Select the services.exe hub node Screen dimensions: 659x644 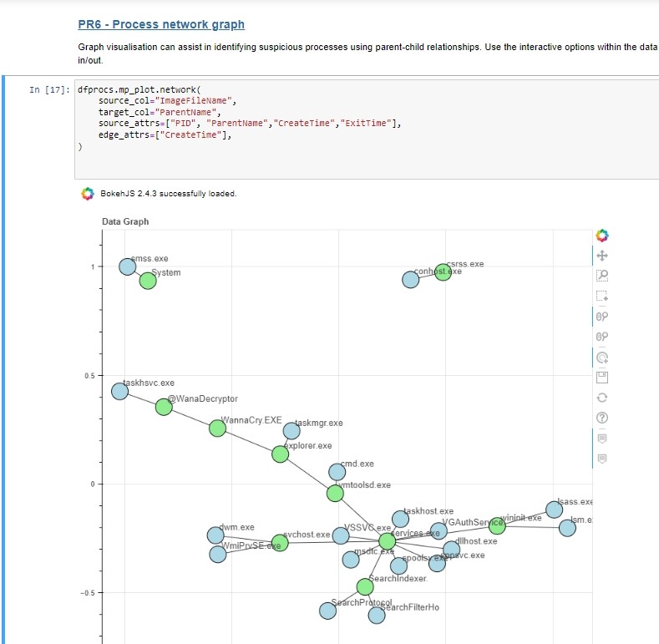click(387, 541)
